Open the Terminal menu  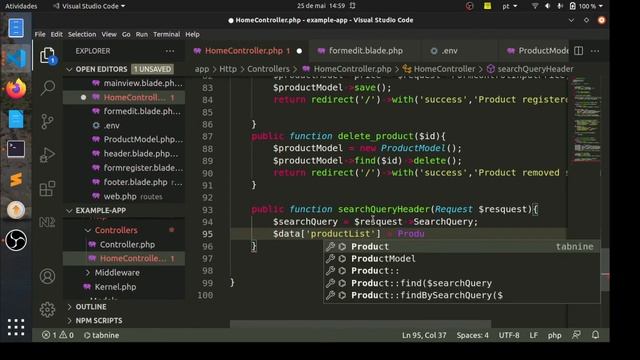(x=167, y=34)
